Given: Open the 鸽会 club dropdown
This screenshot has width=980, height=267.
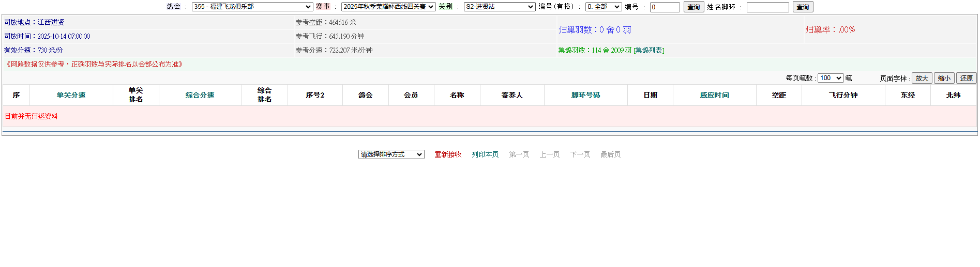Looking at the screenshot, I should 252,7.
